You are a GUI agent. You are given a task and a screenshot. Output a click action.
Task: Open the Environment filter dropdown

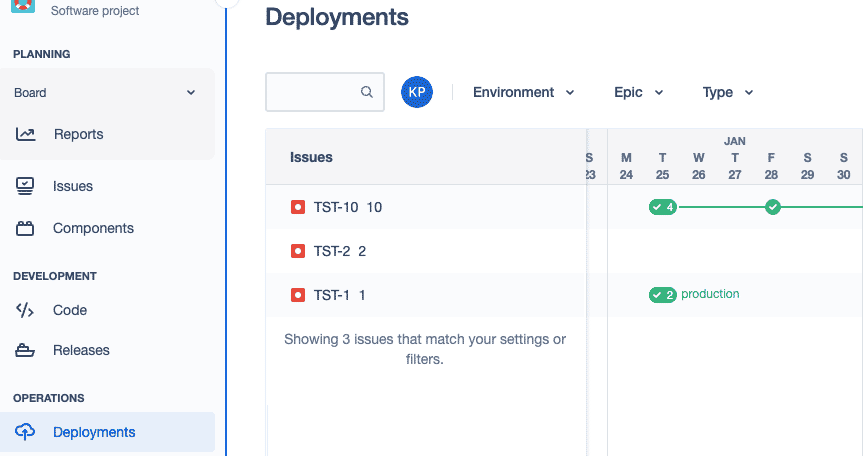(x=524, y=92)
